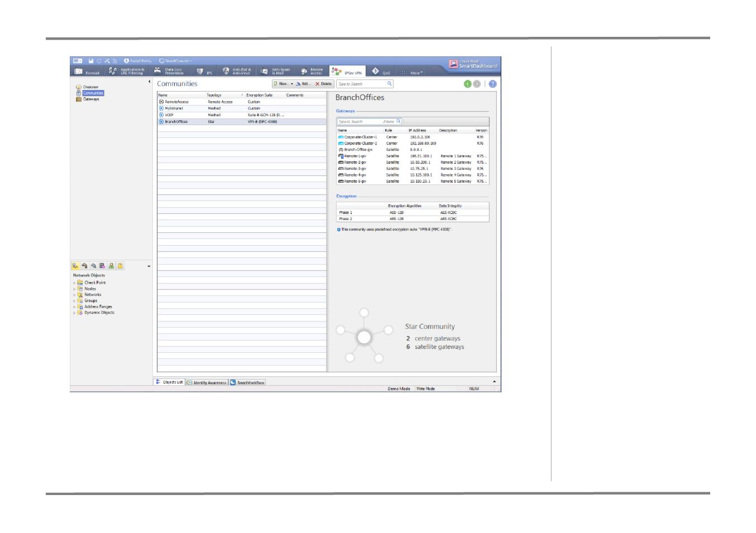Expand the Groups tree node
Viewport: 756px width, 533px height.
tap(74, 301)
